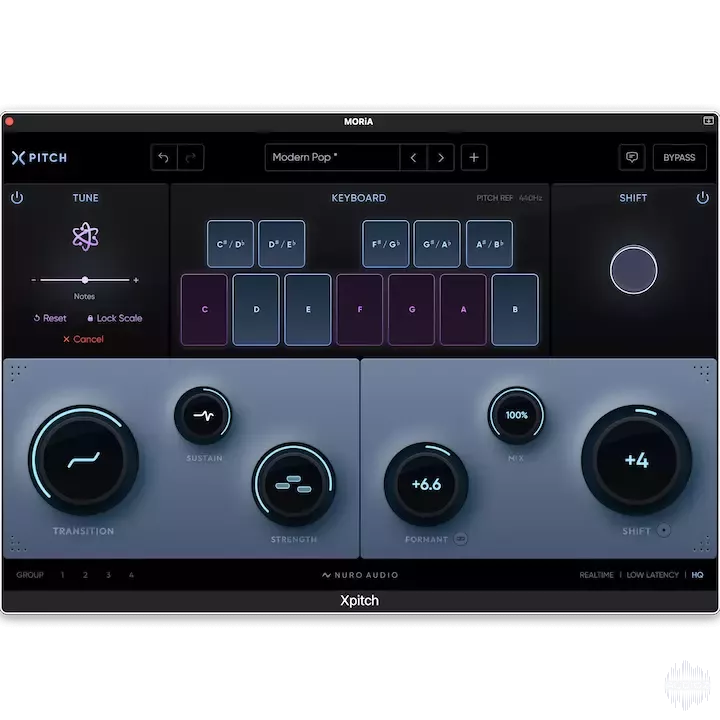
Task: Select group 1
Action: (62, 575)
